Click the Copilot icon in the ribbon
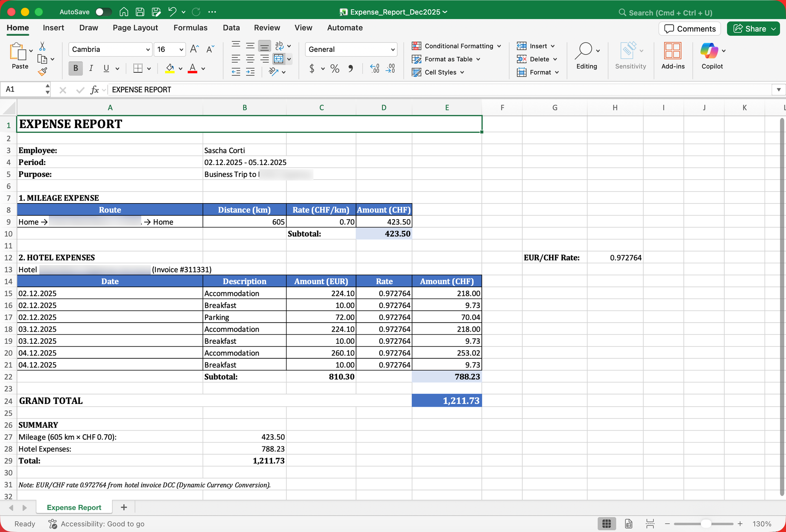The height and width of the screenshot is (532, 786). [709, 51]
